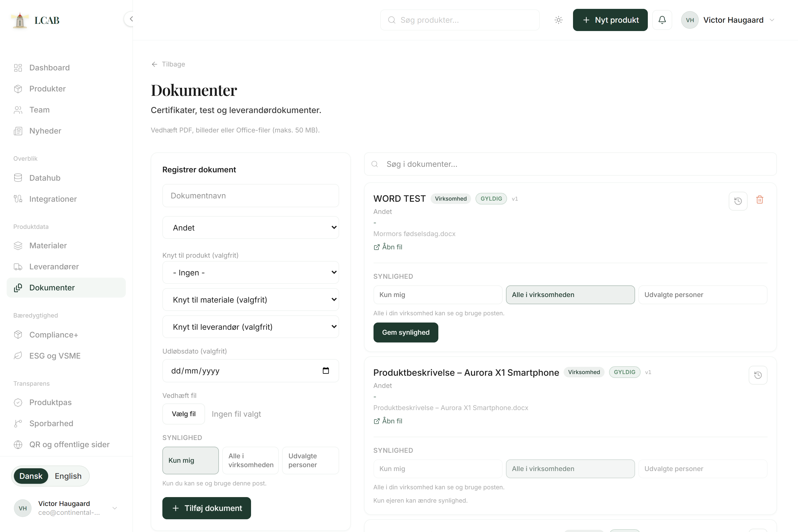Screen dimensions: 798x532
Task: View version history for WORD TEST
Action: click(x=738, y=201)
